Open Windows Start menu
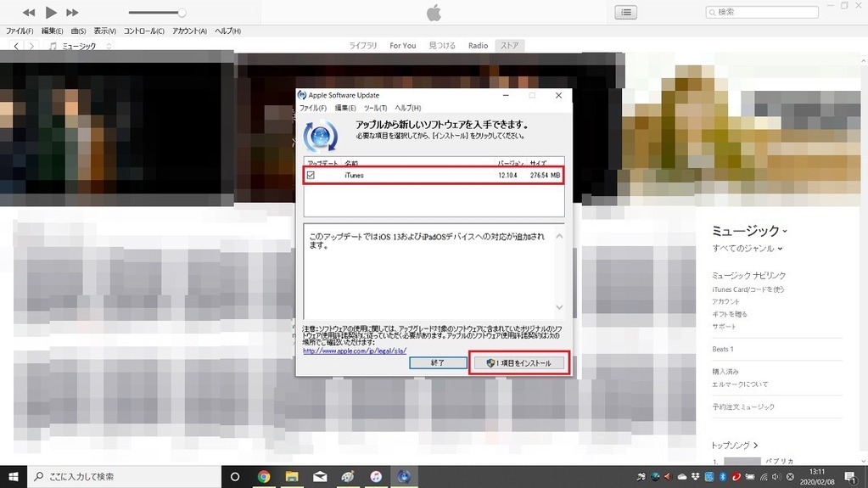The image size is (868, 488). tap(14, 476)
